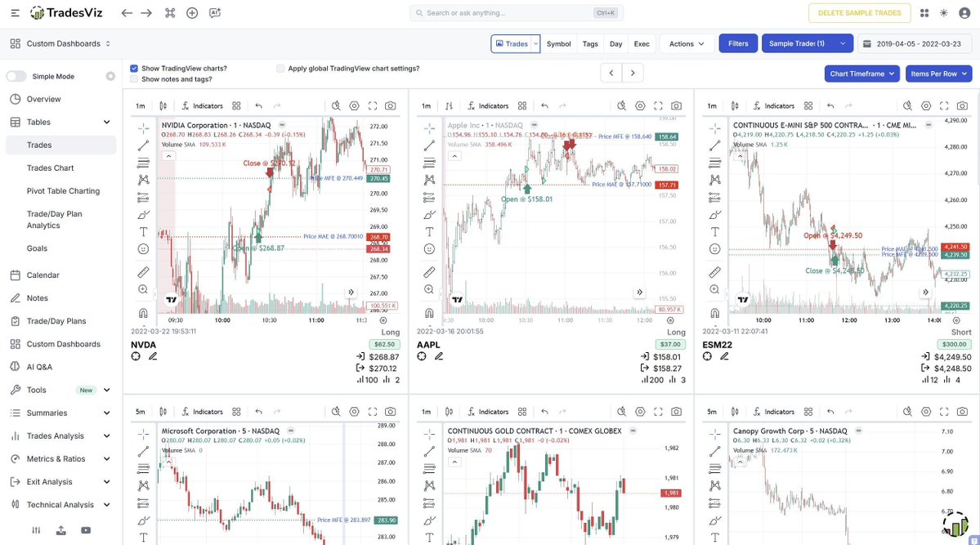Select text tool on NVDA chart
This screenshot has height=545, width=980.
coord(143,232)
